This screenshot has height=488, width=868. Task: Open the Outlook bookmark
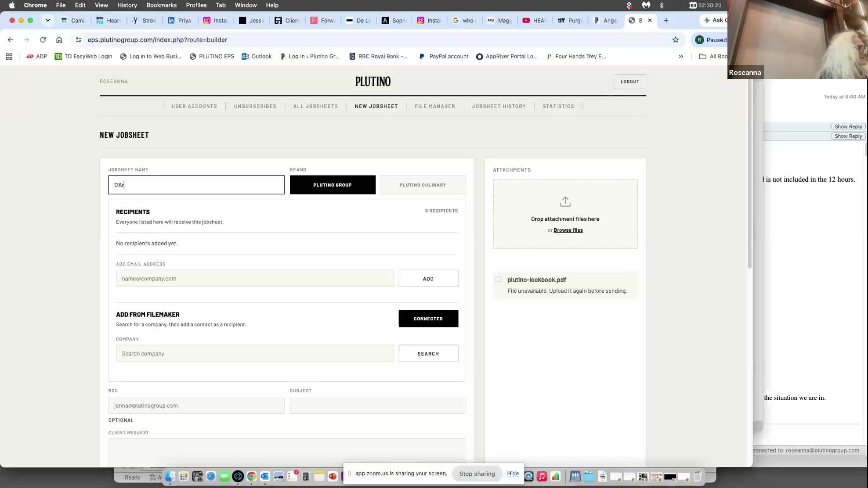tap(257, 56)
